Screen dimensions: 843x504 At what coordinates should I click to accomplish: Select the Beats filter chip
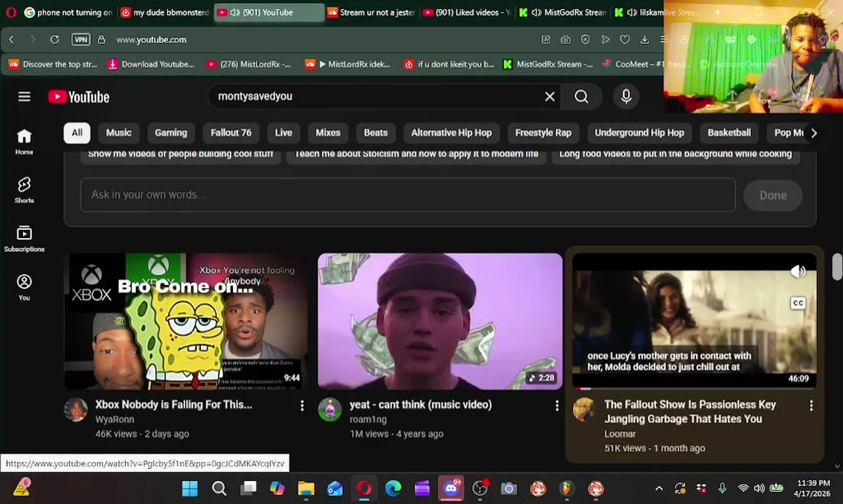click(375, 132)
